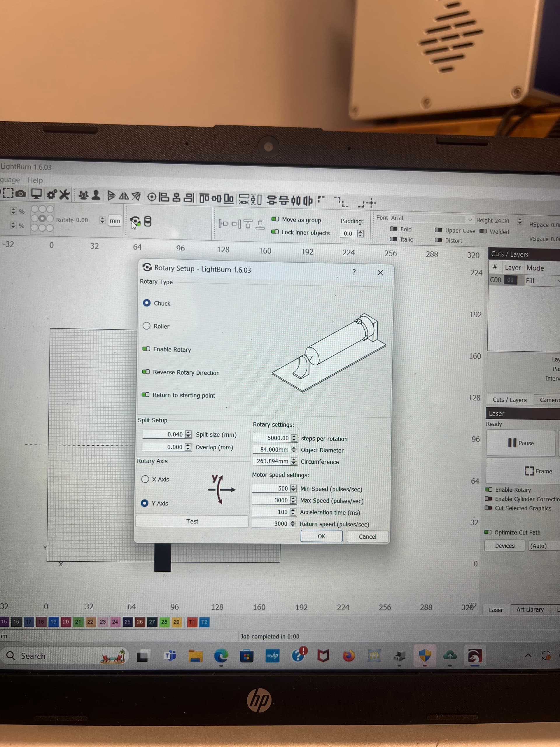Click the Settings gears icon
The width and height of the screenshot is (560, 747).
[52, 195]
